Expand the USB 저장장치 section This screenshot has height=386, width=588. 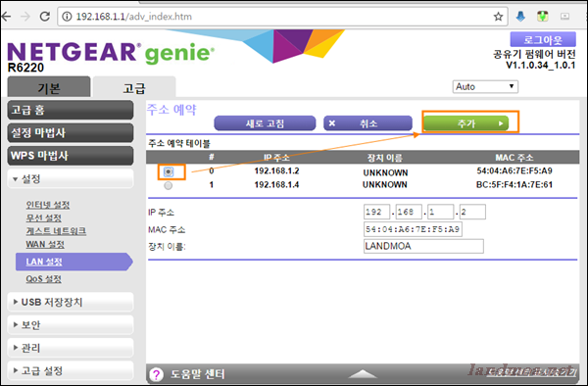[x=71, y=302]
